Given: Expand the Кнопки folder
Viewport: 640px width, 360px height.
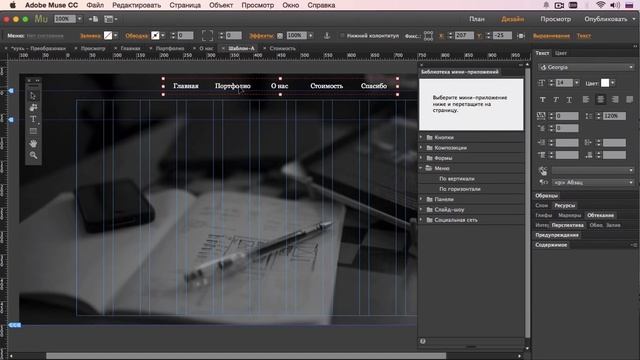Looking at the screenshot, I should coord(421,137).
